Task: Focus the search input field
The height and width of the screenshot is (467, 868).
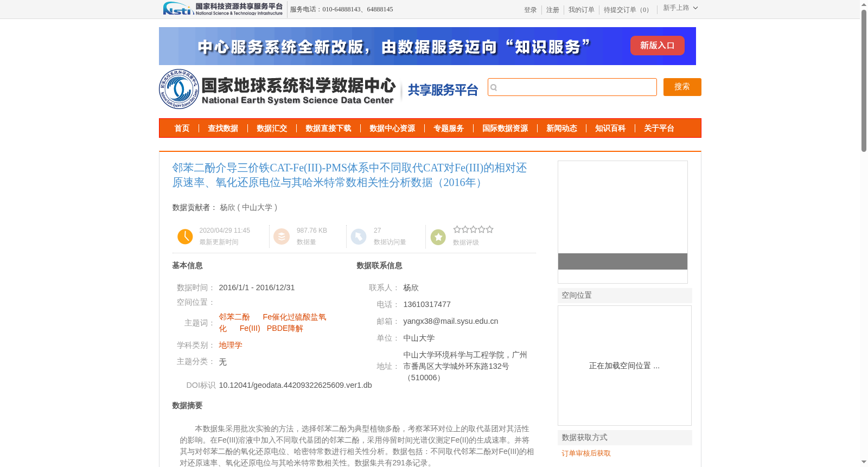Action: [572, 87]
